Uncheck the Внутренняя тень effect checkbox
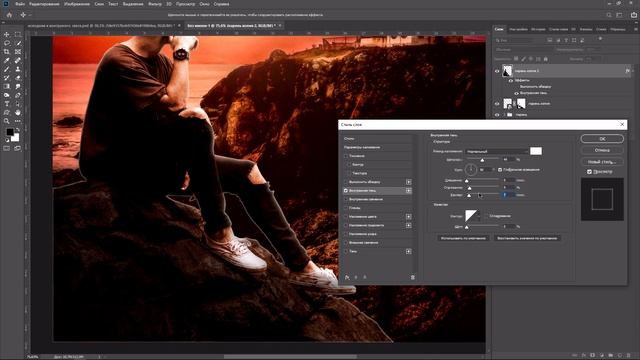The width and height of the screenshot is (640, 360). (x=346, y=191)
